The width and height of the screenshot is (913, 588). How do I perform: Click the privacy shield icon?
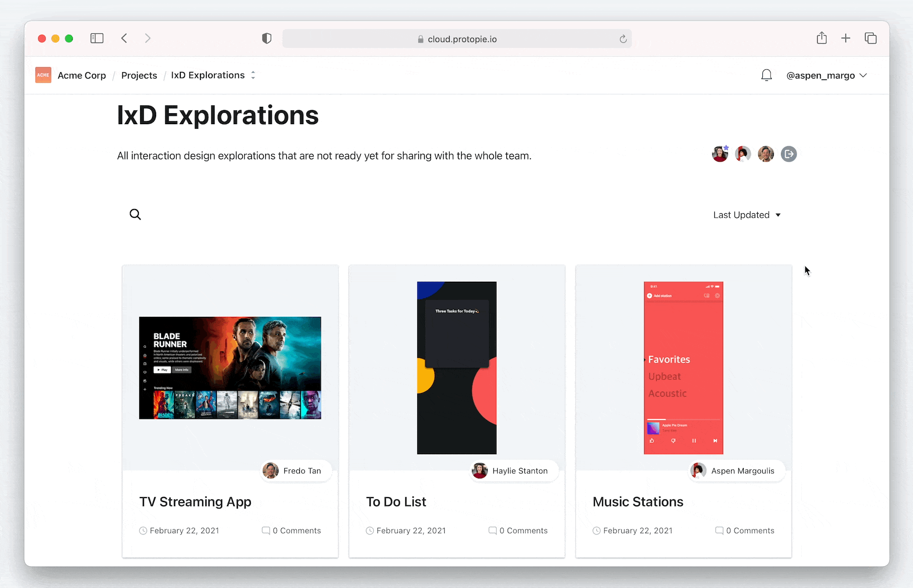[267, 38]
